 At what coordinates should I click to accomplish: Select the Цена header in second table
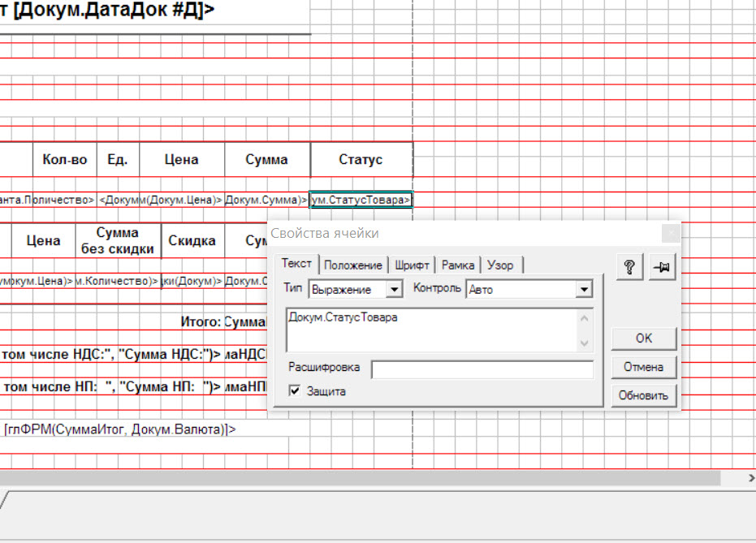coord(43,240)
